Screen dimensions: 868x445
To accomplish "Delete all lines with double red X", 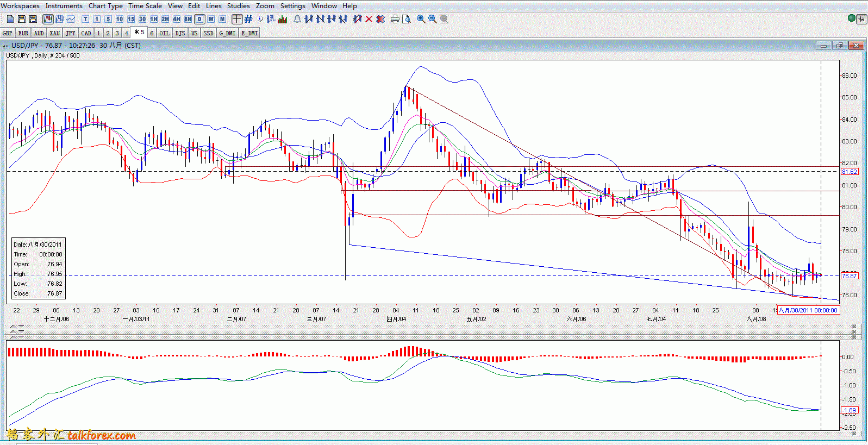I will (380, 19).
